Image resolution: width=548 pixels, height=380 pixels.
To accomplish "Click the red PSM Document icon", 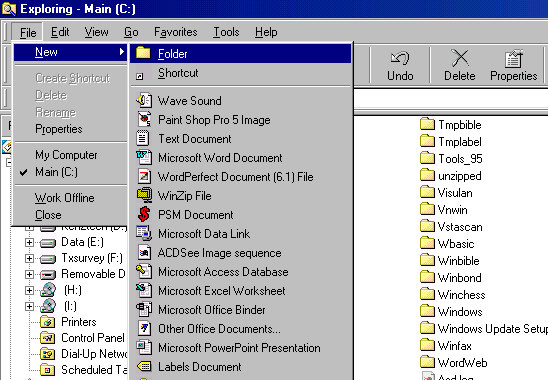I will pyautogui.click(x=144, y=214).
